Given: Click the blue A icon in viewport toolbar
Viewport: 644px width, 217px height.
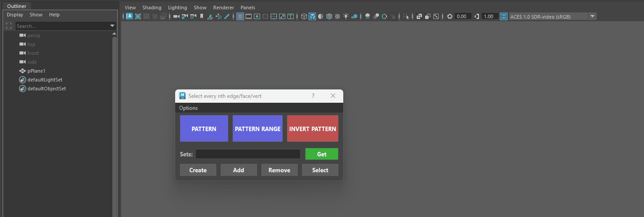Looking at the screenshot, I should click(130, 16).
